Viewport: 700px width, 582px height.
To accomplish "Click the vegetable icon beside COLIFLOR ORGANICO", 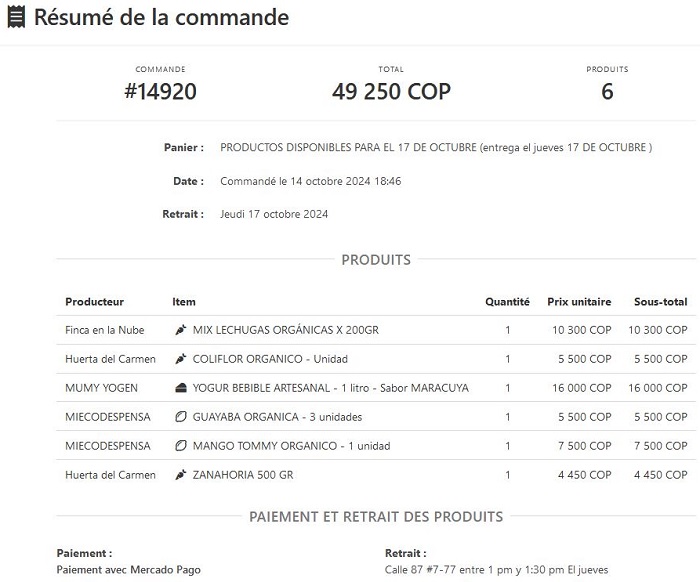I will pos(181,359).
